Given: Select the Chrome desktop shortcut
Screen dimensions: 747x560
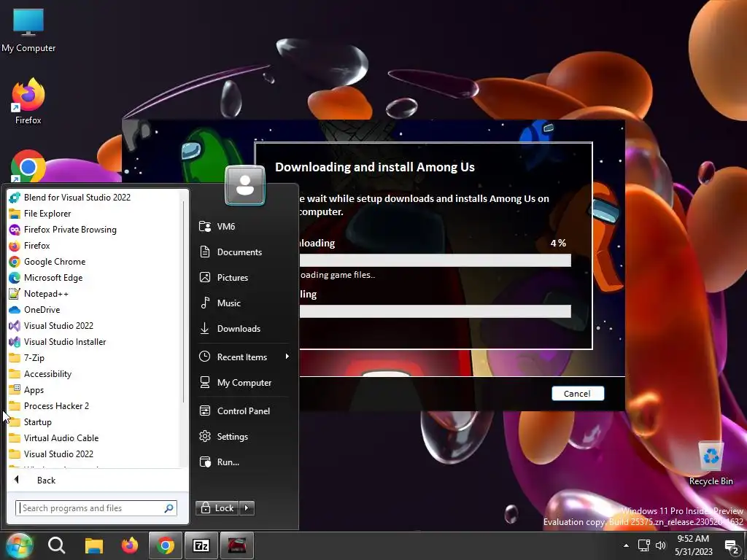Looking at the screenshot, I should 28,167.
